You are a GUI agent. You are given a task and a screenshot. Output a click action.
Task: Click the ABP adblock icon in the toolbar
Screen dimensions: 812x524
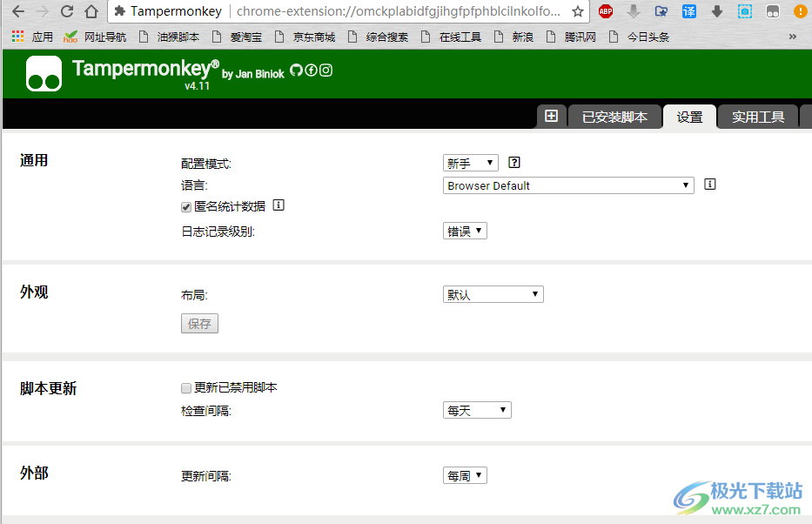coord(606,11)
